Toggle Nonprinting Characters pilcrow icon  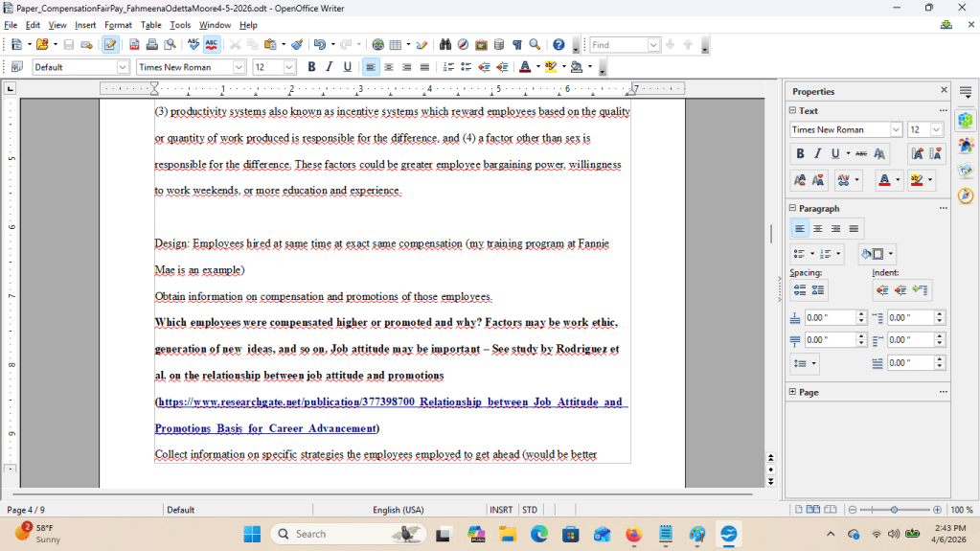[516, 45]
